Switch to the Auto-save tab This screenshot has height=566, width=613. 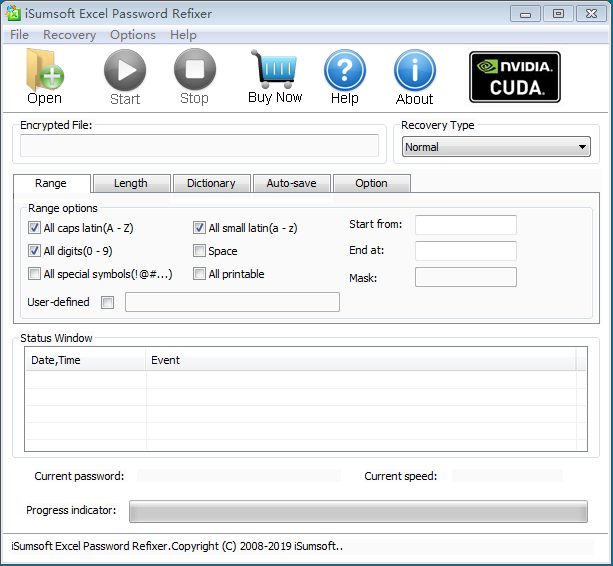point(291,183)
